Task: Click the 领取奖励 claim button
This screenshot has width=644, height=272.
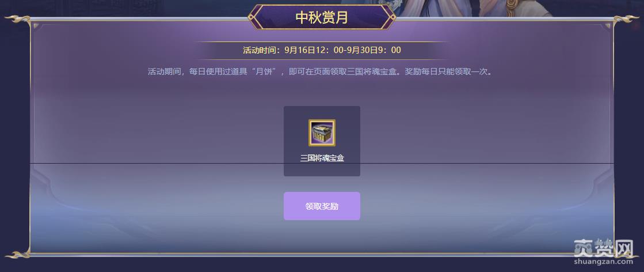Action: (x=322, y=206)
